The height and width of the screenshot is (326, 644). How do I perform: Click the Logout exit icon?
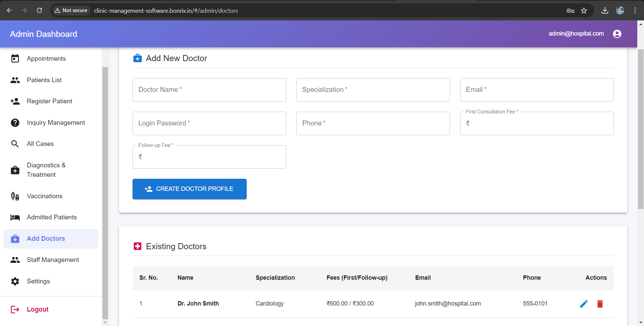(x=15, y=309)
